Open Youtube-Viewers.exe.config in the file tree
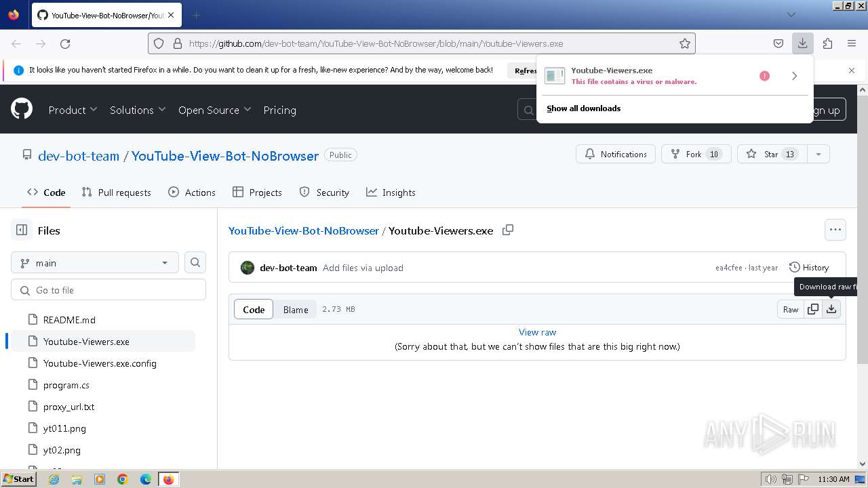The image size is (868, 488). 100,363
